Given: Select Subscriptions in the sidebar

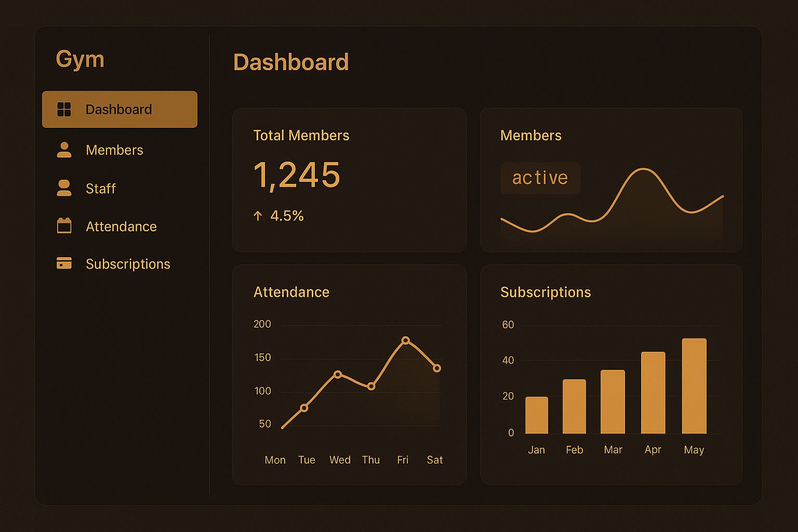Looking at the screenshot, I should [128, 264].
